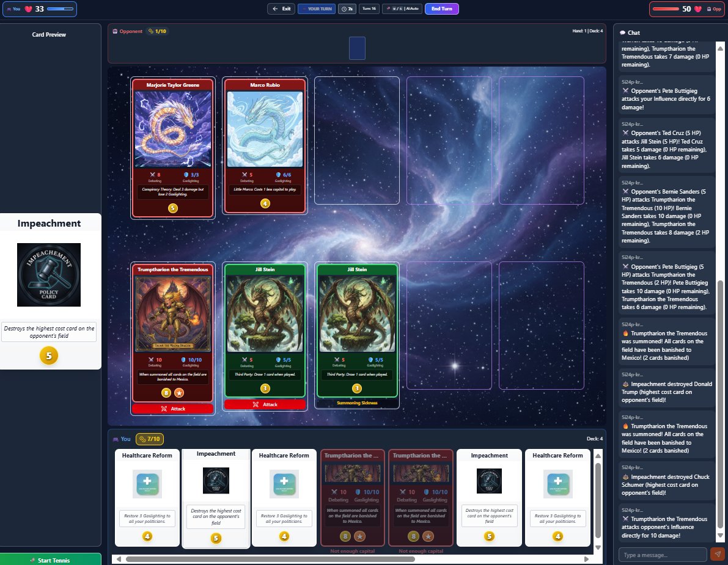728x565 pixels.
Task: Click the hand's horizontal scrollbar
Action: point(270,559)
